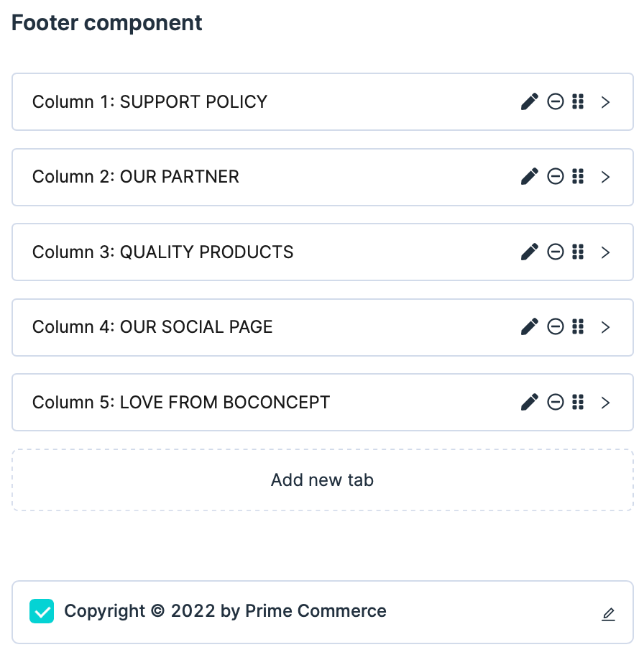Expand Column 2 OUR PARTNER chevron arrow
This screenshot has height=660, width=644.
click(605, 177)
